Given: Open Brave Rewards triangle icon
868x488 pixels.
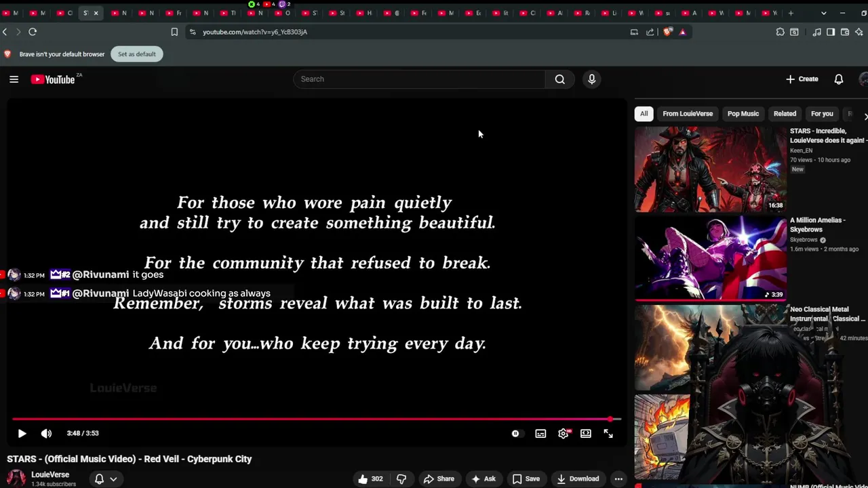Looking at the screenshot, I should pos(682,32).
